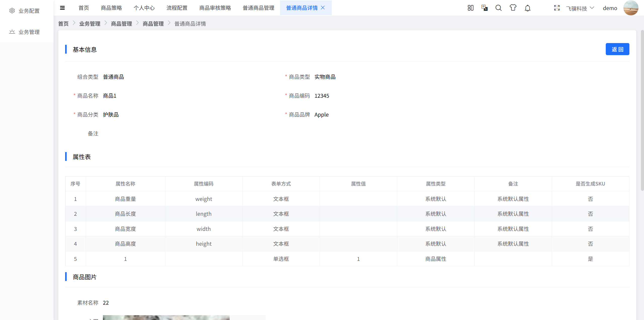The width and height of the screenshot is (644, 320).
Task: Collapse the sidebar with the hamburger icon
Action: point(62,8)
